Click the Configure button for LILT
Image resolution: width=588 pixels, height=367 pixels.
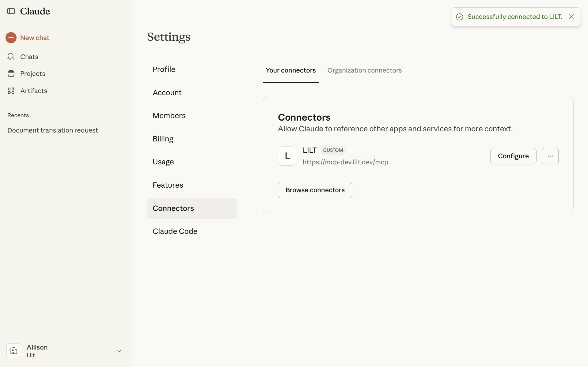513,156
